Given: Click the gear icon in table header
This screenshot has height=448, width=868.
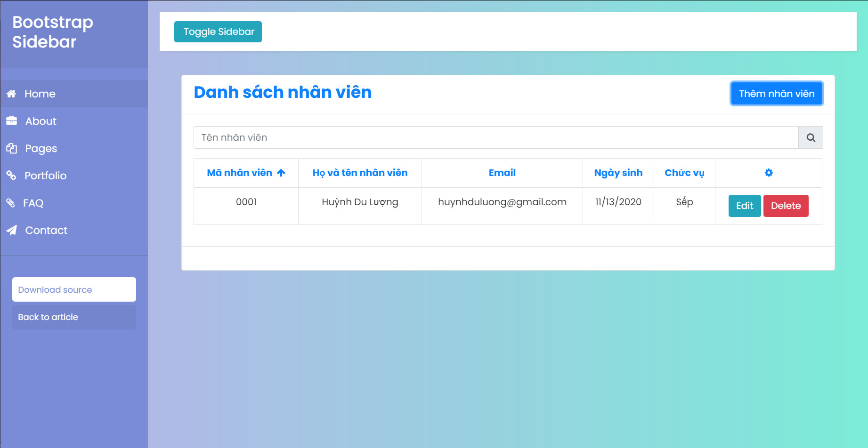Looking at the screenshot, I should pyautogui.click(x=769, y=173).
